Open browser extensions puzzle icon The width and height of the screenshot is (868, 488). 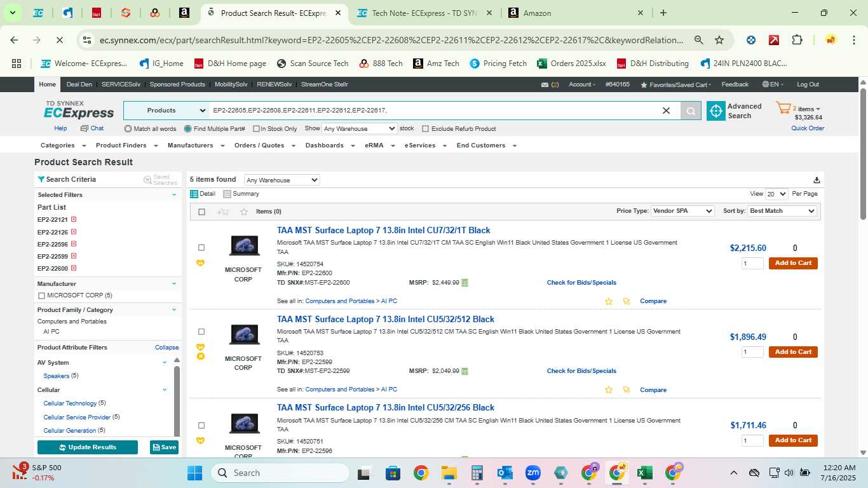797,40
